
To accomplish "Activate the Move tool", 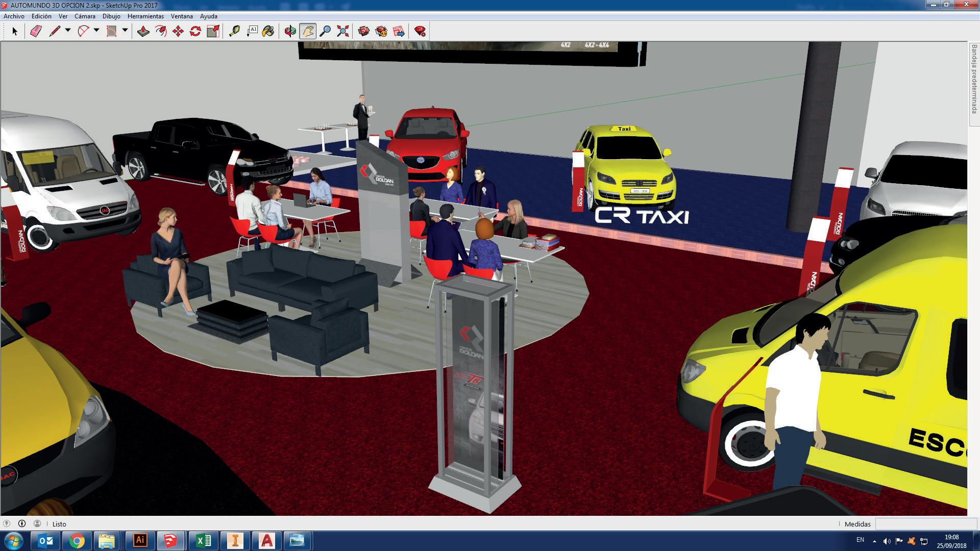I will (178, 32).
